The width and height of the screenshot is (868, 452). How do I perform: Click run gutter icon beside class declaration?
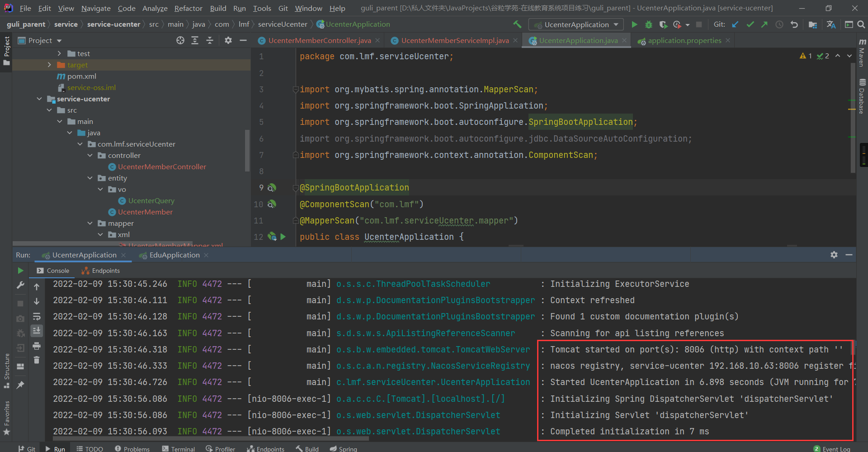point(283,237)
